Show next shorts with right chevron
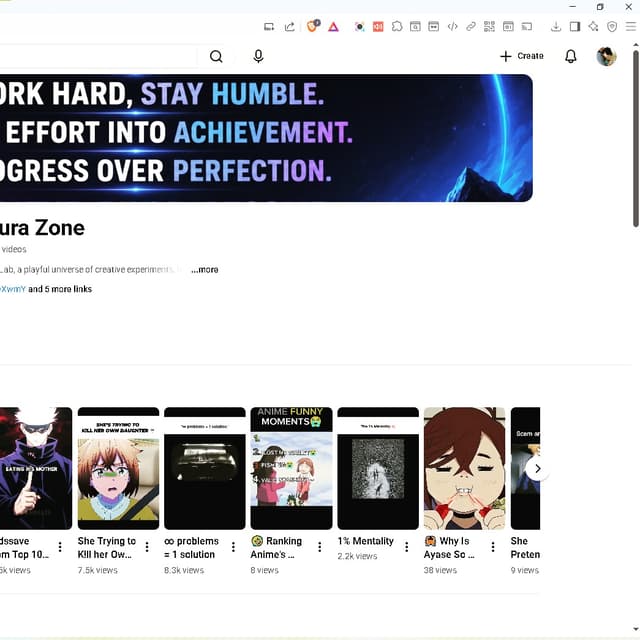640x640 pixels. click(537, 469)
